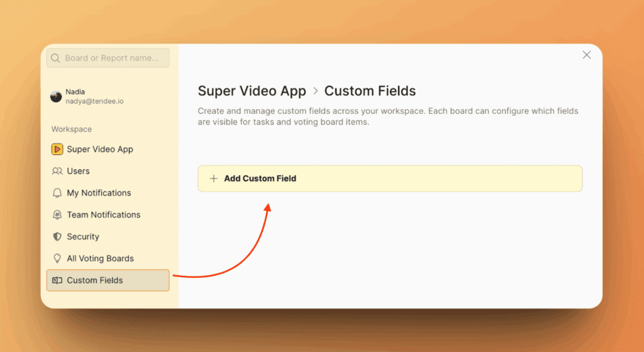Click the plus icon beside Add Custom Field
The image size is (644, 352).
coord(213,179)
